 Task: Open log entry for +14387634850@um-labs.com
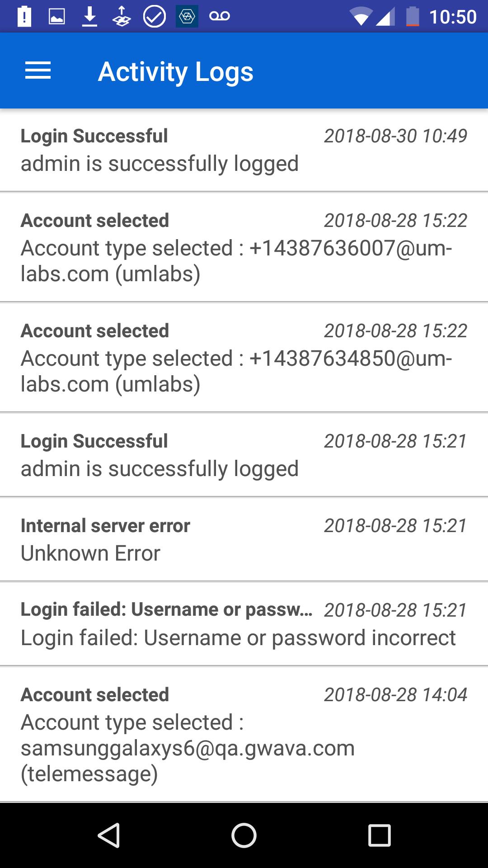244,358
